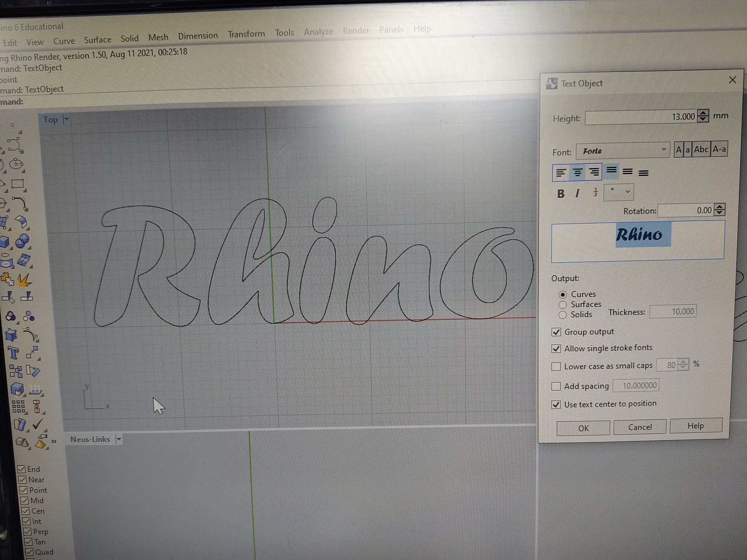Viewport: 747px width, 560px height.
Task: Select the Rectangular Array tool
Action: (x=18, y=406)
